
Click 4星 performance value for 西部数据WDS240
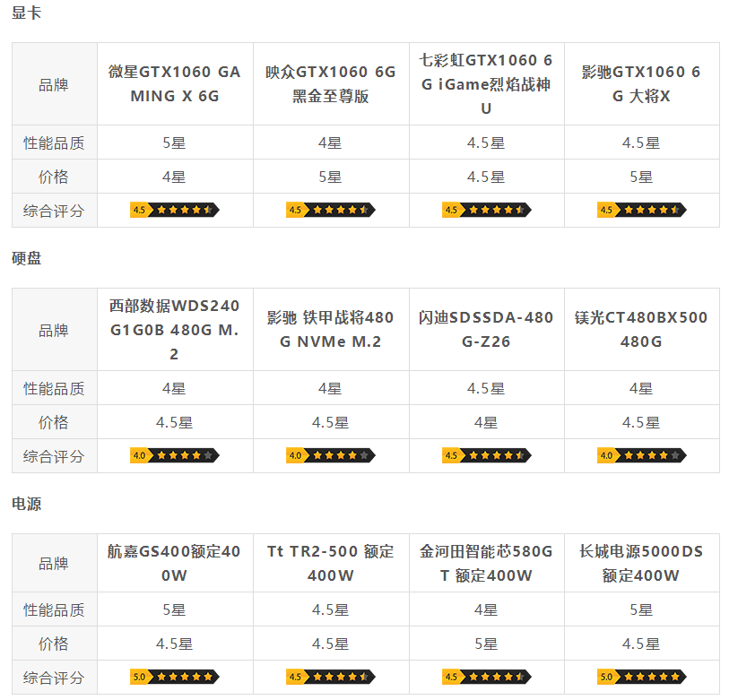174,388
